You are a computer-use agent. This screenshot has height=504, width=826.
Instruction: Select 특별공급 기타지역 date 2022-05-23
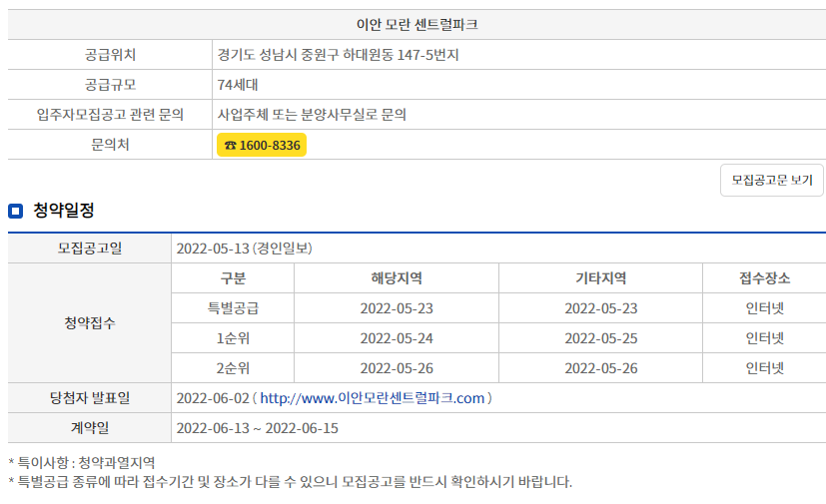601,308
